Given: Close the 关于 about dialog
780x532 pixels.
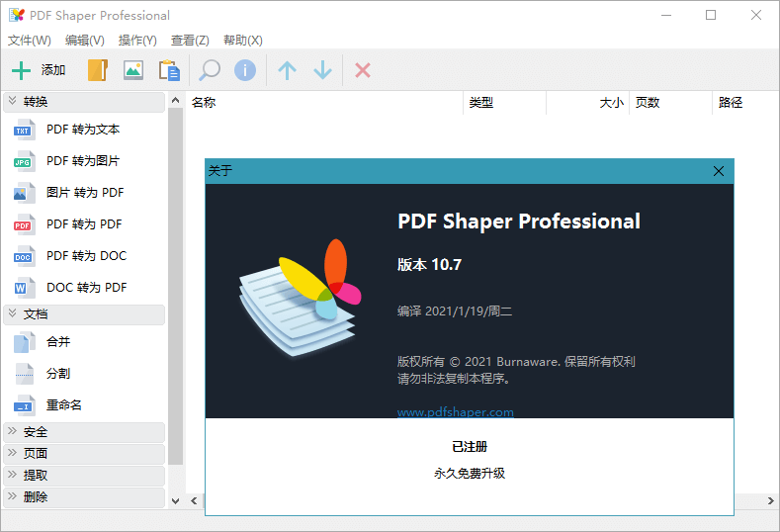Looking at the screenshot, I should pos(719,171).
